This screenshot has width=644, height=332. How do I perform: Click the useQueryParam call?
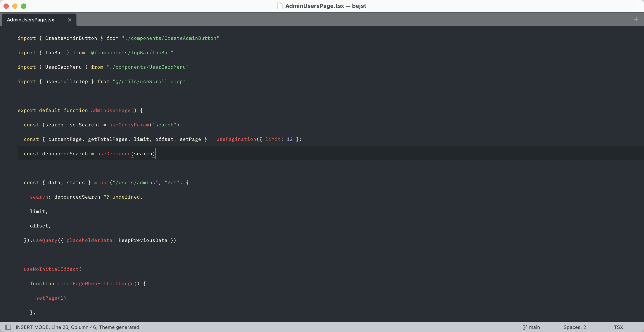click(x=129, y=125)
